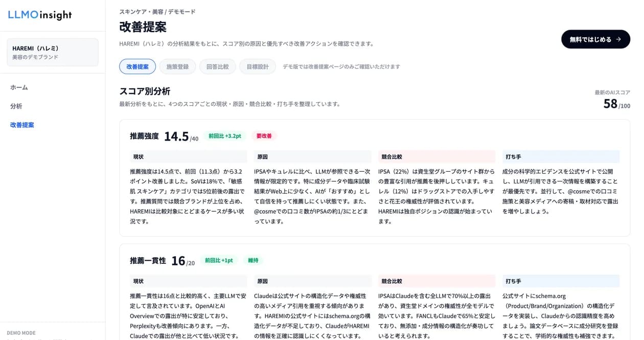Screen dimensions: 644x340
Task: Click the 最新のAIスコア label
Action: click(612, 93)
